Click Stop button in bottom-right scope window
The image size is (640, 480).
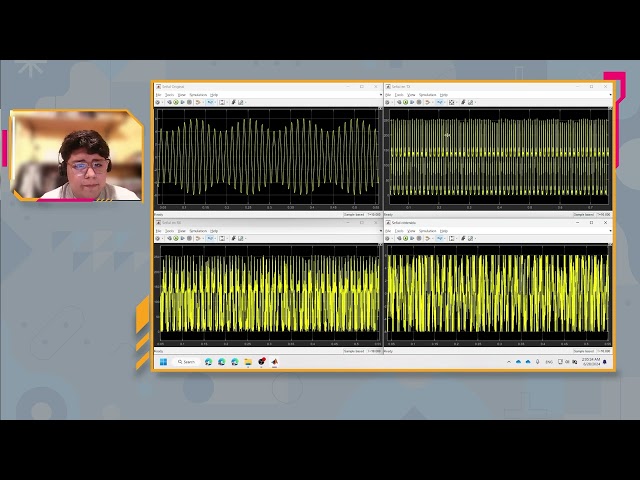419,238
